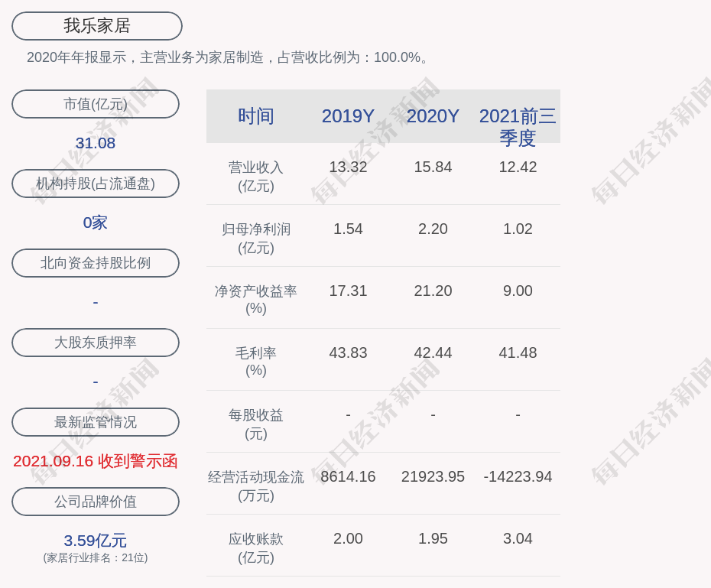Click the 41.48 gross margin cell
The height and width of the screenshot is (588, 711).
(x=518, y=352)
